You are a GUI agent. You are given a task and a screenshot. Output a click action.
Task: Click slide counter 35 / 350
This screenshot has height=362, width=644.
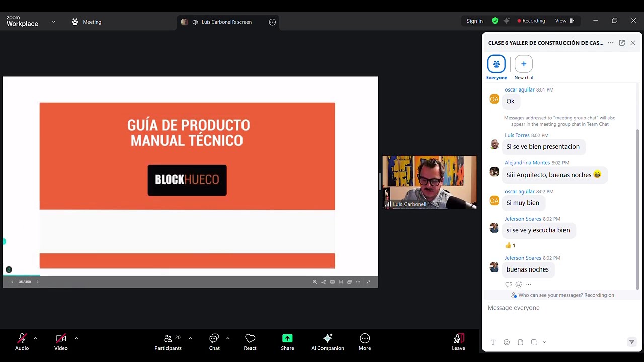(x=25, y=282)
